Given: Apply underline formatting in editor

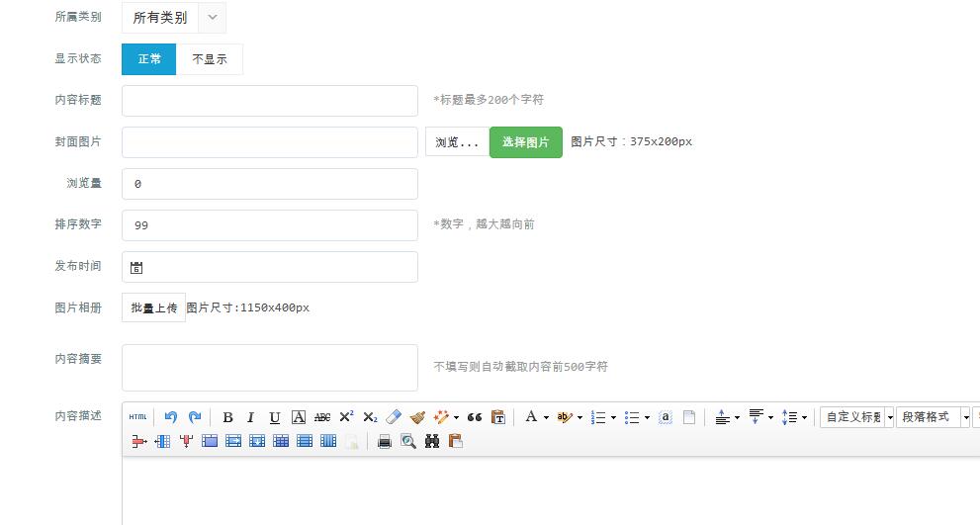Looking at the screenshot, I should click(275, 417).
